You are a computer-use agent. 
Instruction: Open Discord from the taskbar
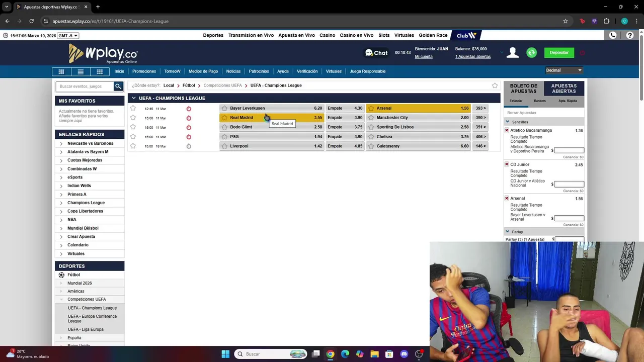tap(404, 354)
